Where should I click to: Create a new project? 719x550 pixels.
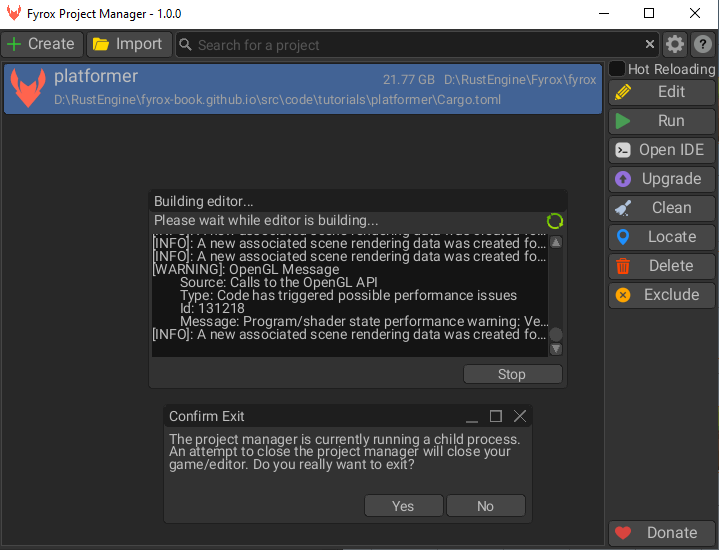coord(42,44)
